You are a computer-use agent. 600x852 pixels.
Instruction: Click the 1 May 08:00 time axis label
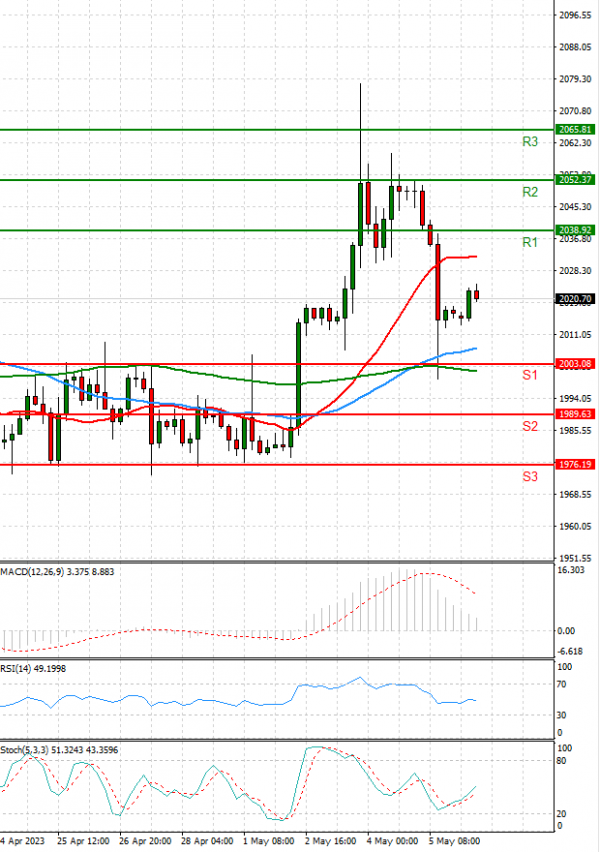268,841
